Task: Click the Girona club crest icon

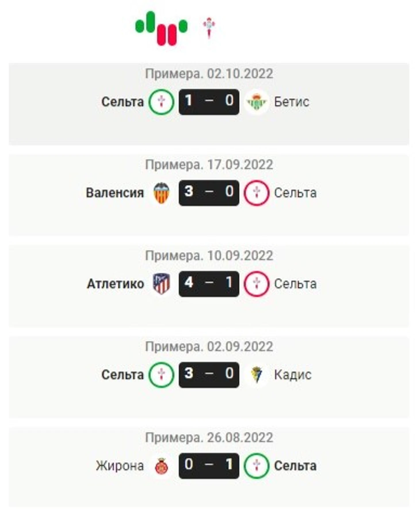Action: point(161,466)
